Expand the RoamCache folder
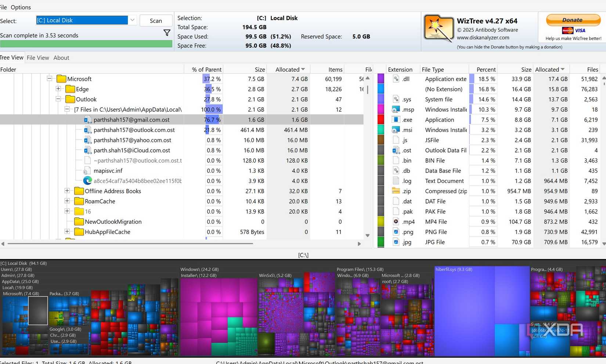 (67, 201)
